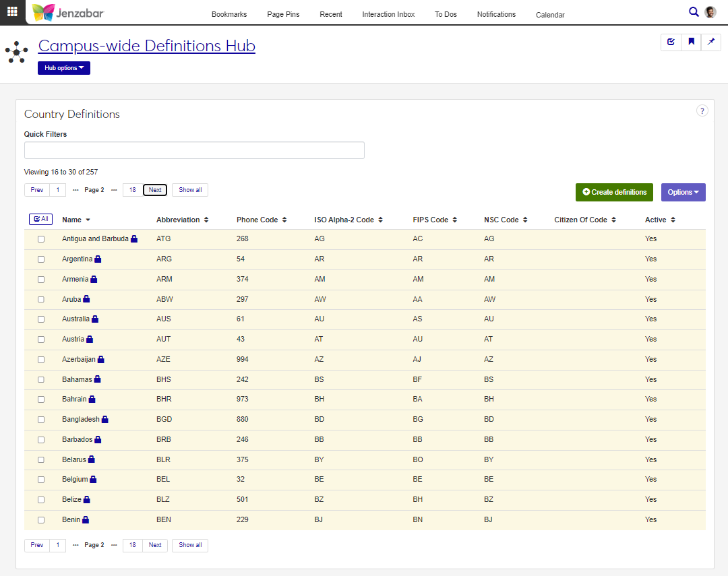
Task: Open the app grid menu icon
Action: (12, 11)
